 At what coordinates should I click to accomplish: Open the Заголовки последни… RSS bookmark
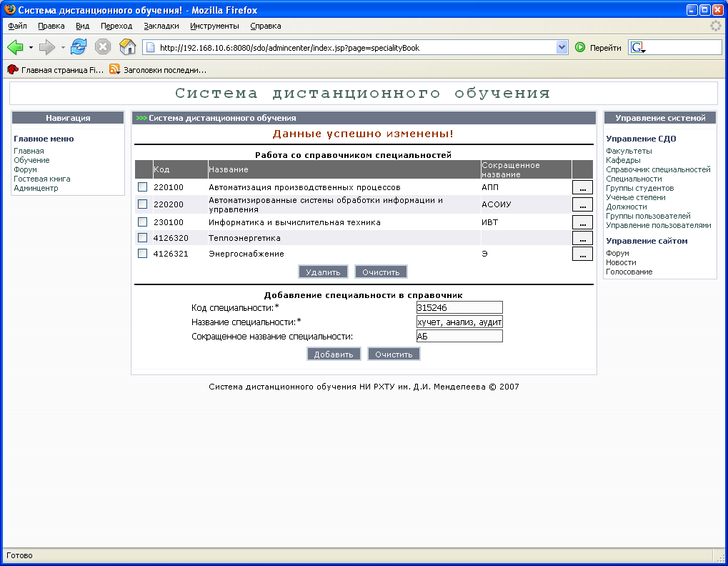[x=158, y=70]
